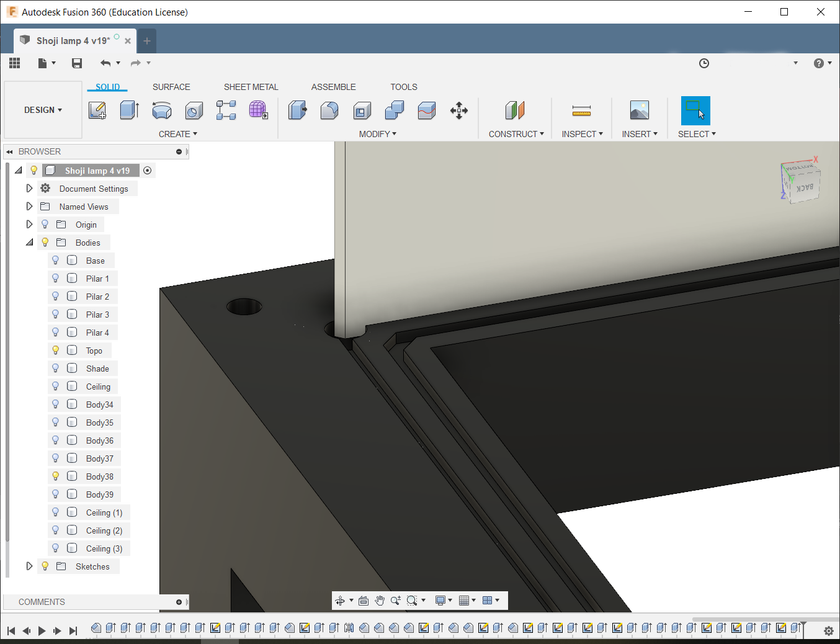Switch to the ASSEMBLE tab

pos(334,87)
